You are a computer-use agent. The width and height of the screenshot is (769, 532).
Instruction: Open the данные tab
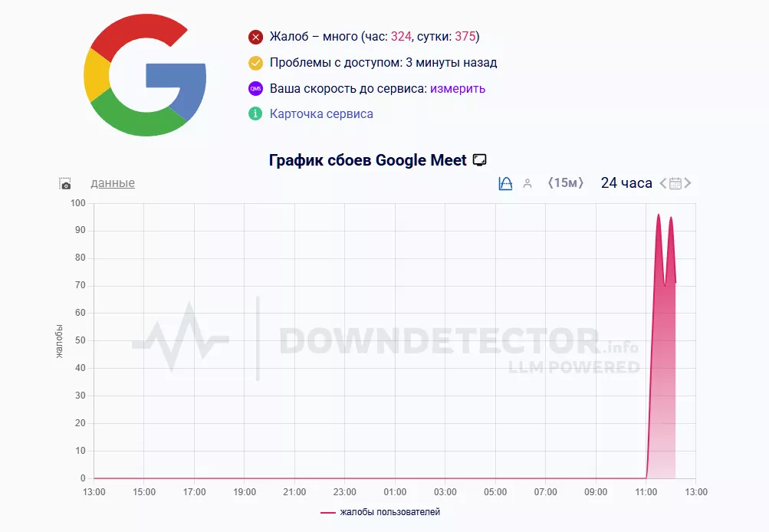pos(112,183)
